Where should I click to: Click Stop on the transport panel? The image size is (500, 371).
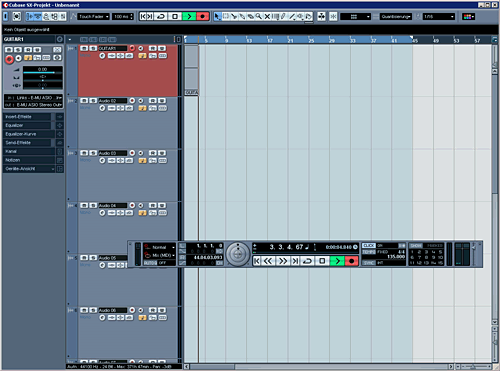click(322, 261)
